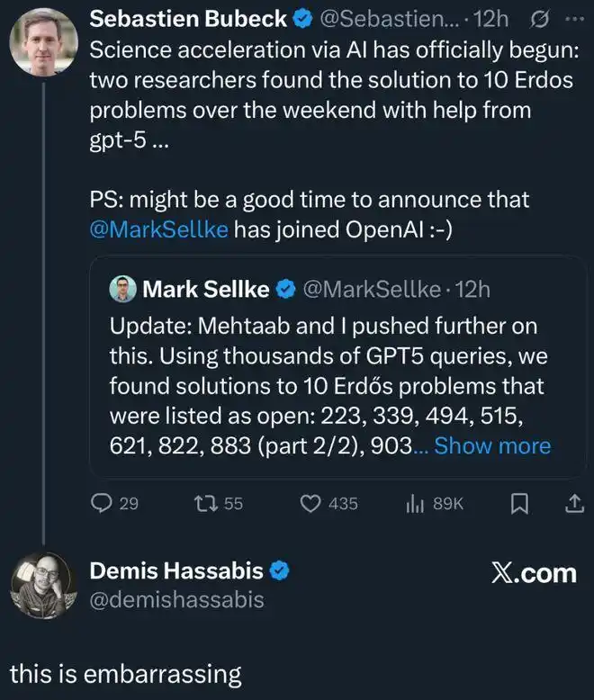Click Demis Hassabis's verified badge

pyautogui.click(x=280, y=570)
